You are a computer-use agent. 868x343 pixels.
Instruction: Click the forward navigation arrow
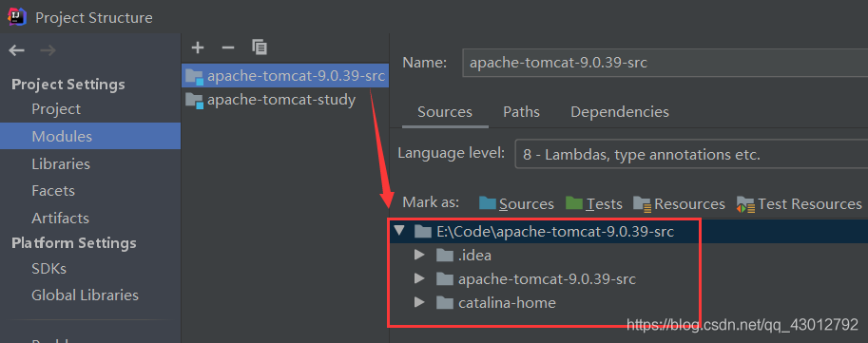click(x=48, y=51)
